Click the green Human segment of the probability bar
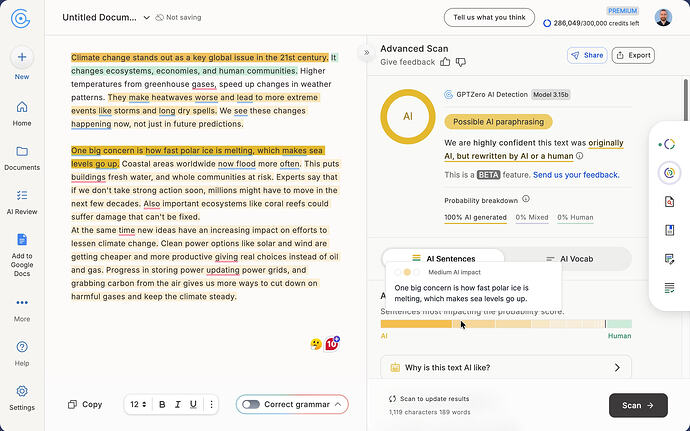The height and width of the screenshot is (431, 690). [619, 324]
